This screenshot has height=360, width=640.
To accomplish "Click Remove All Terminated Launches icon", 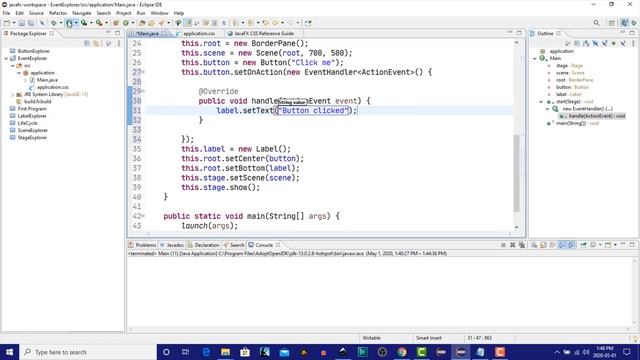I will 522,245.
